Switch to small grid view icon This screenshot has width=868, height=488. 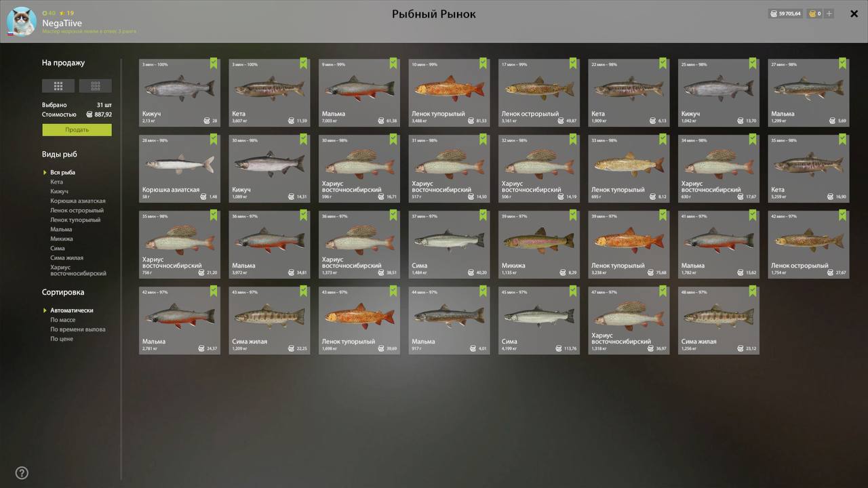pos(96,86)
